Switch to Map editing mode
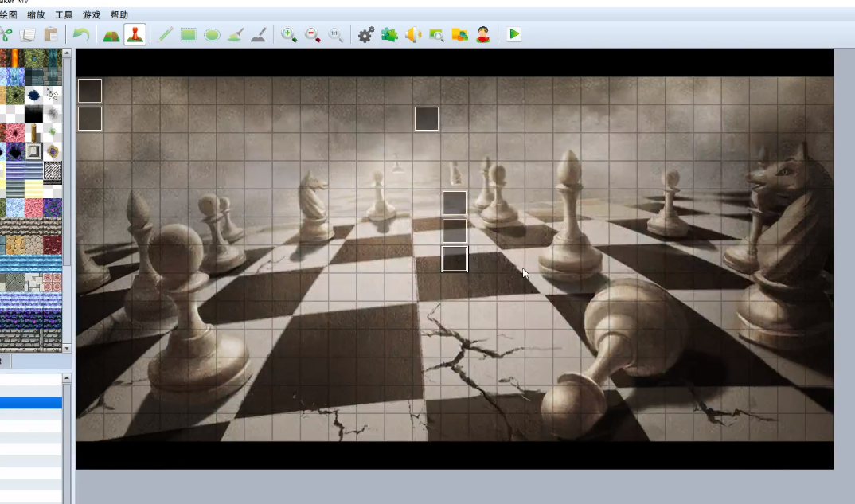This screenshot has width=855, height=504. (111, 35)
